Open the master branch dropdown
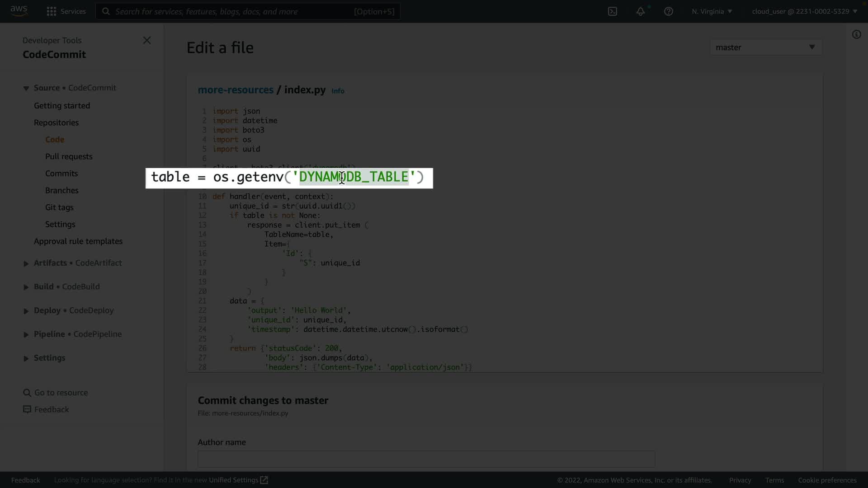The width and height of the screenshot is (868, 488). click(765, 47)
